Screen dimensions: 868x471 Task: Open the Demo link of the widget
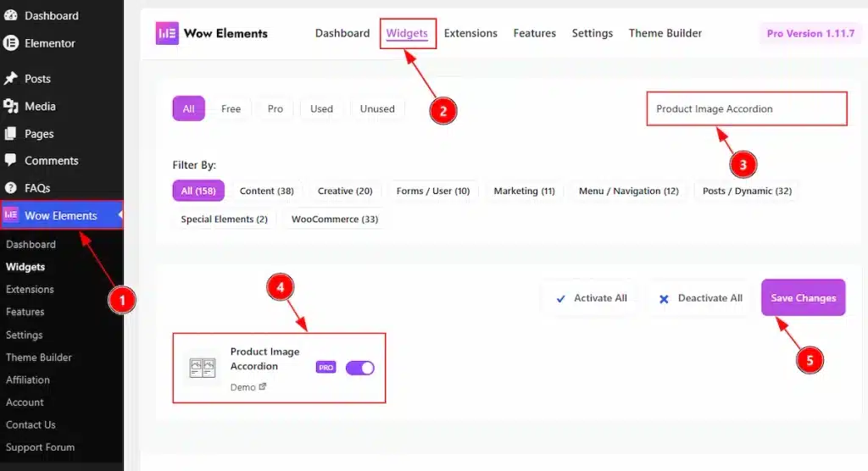[248, 387]
